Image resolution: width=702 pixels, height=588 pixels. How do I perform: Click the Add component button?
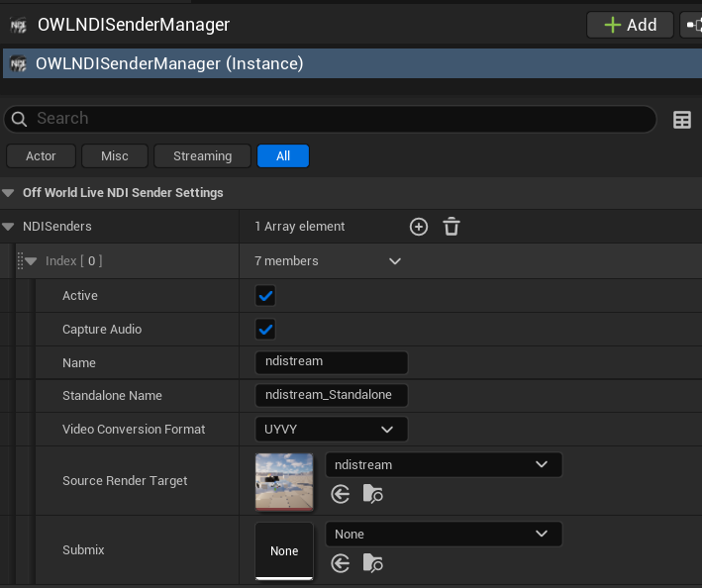pos(630,25)
